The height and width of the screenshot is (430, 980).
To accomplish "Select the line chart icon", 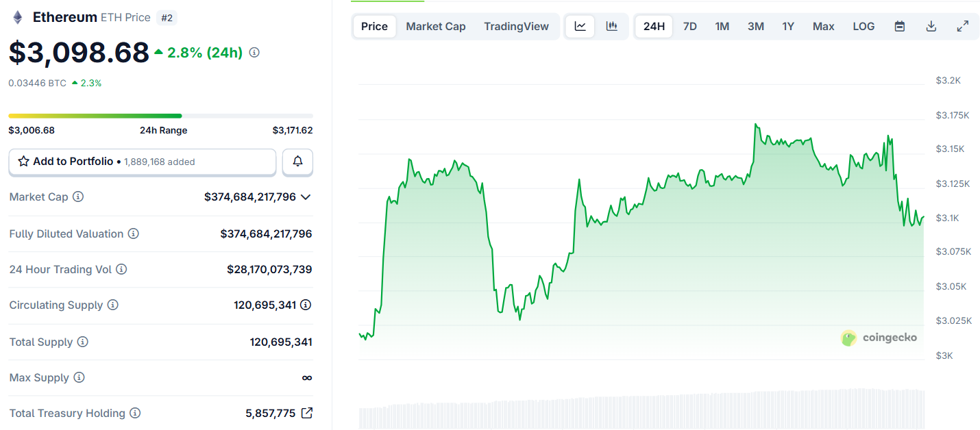I will click(x=580, y=26).
